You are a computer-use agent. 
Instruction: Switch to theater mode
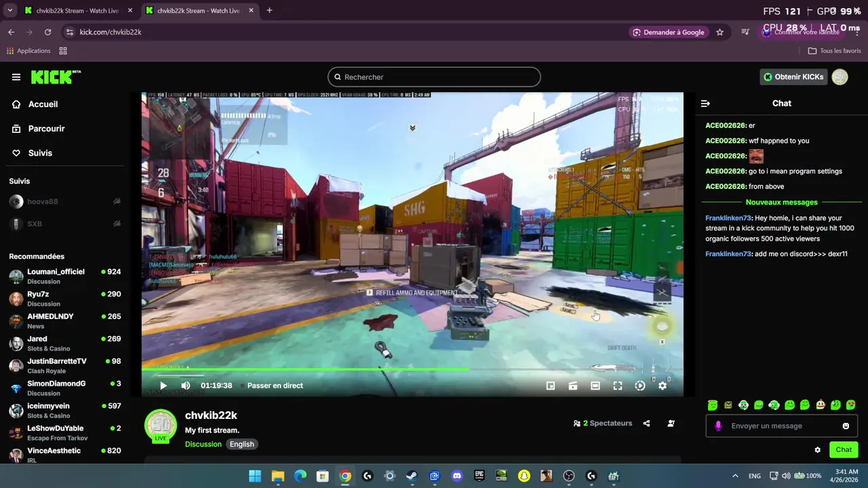(595, 386)
